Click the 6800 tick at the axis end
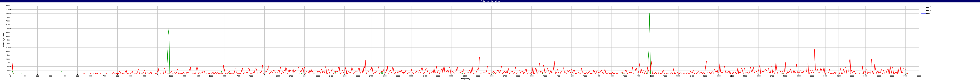This screenshot has height=82, width=980. pyautogui.click(x=919, y=76)
